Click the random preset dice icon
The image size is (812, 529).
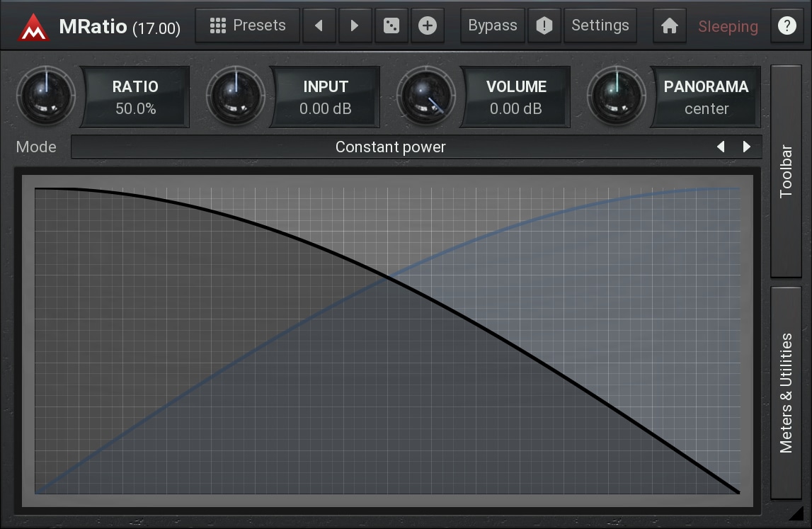[391, 26]
